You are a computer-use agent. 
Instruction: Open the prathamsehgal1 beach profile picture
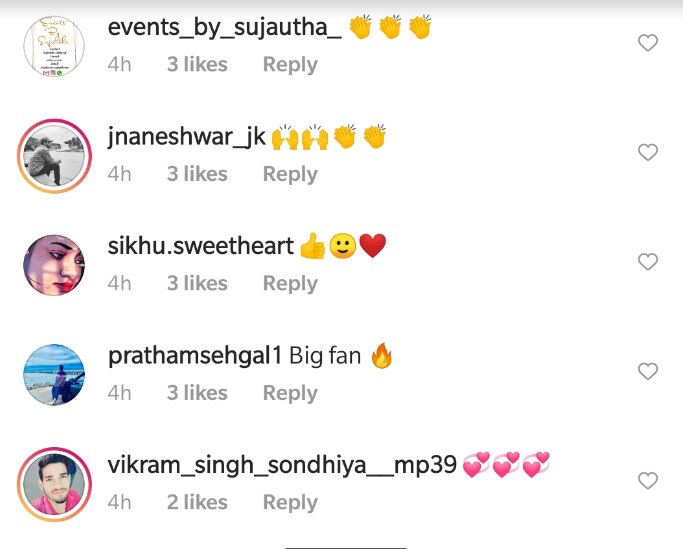pos(54,375)
